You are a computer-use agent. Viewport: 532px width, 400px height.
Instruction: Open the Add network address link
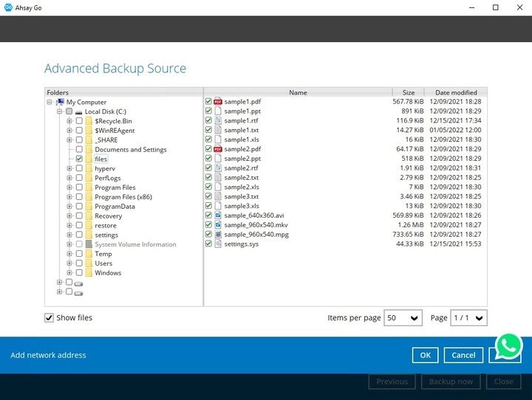(x=48, y=355)
